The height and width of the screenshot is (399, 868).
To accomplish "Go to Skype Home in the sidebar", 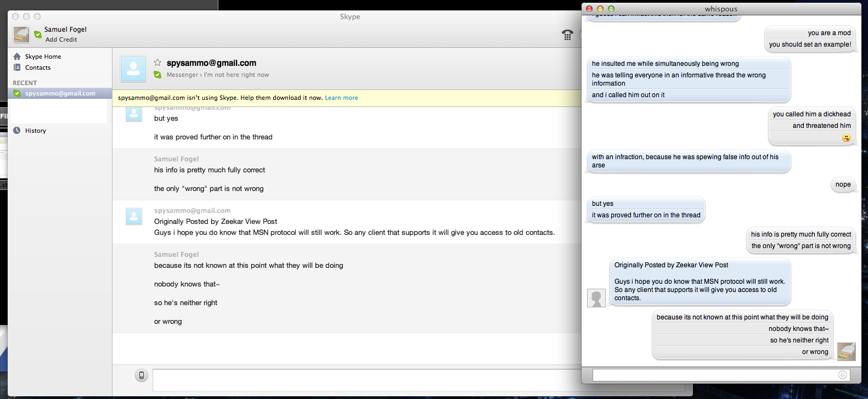I will (x=43, y=57).
